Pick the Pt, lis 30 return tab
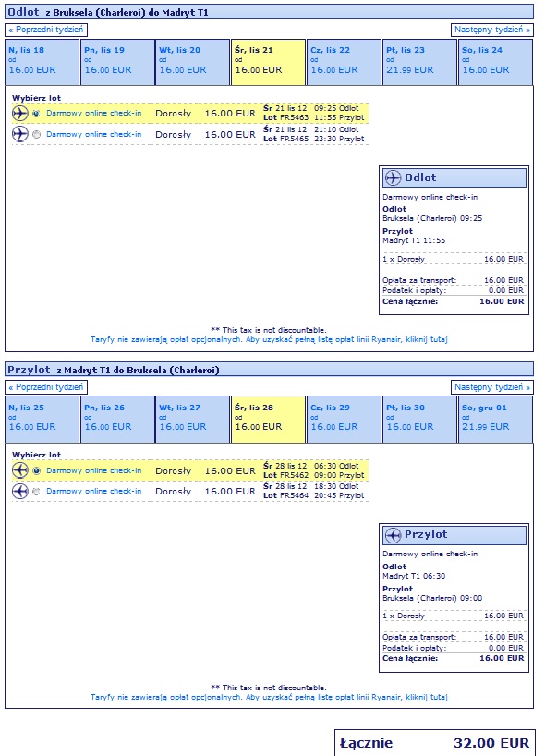The width and height of the screenshot is (545, 756). (419, 420)
